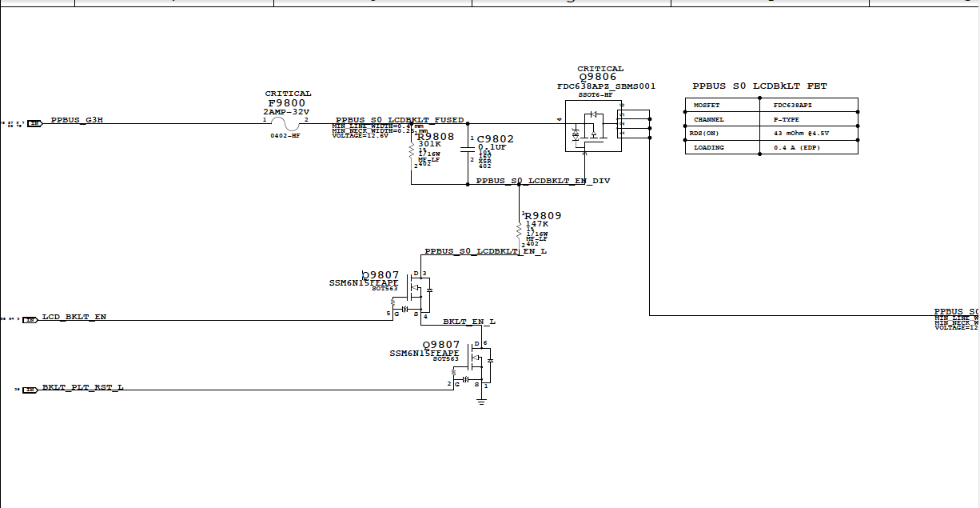980x508 pixels.
Task: Select the BKLT_PLT_RST_L net label
Action: point(83,387)
